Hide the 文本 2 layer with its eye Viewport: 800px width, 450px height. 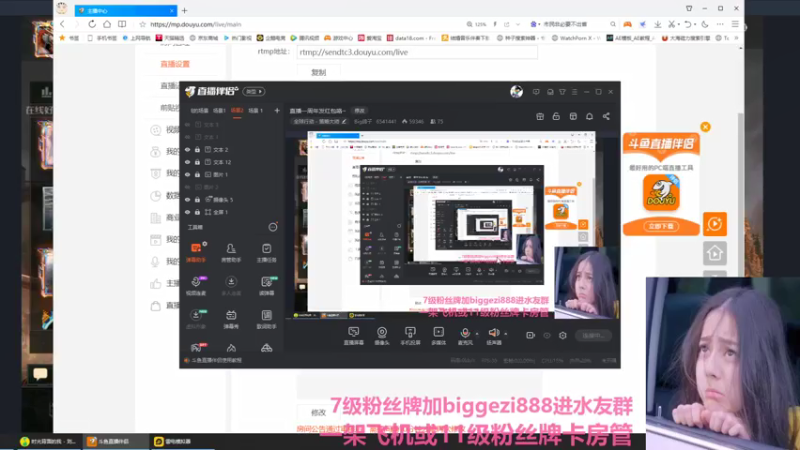187,149
